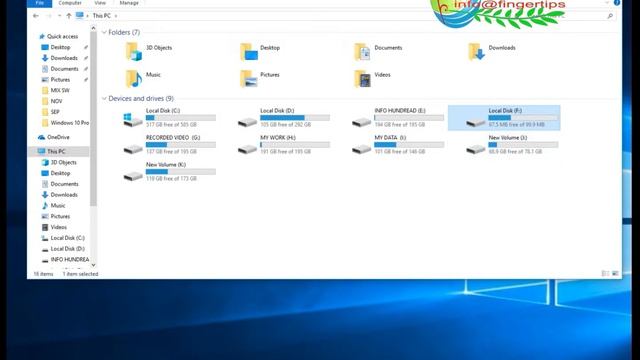Viewport: 640px width, 360px height.
Task: Select Documents under Quick access
Action: 64,69
